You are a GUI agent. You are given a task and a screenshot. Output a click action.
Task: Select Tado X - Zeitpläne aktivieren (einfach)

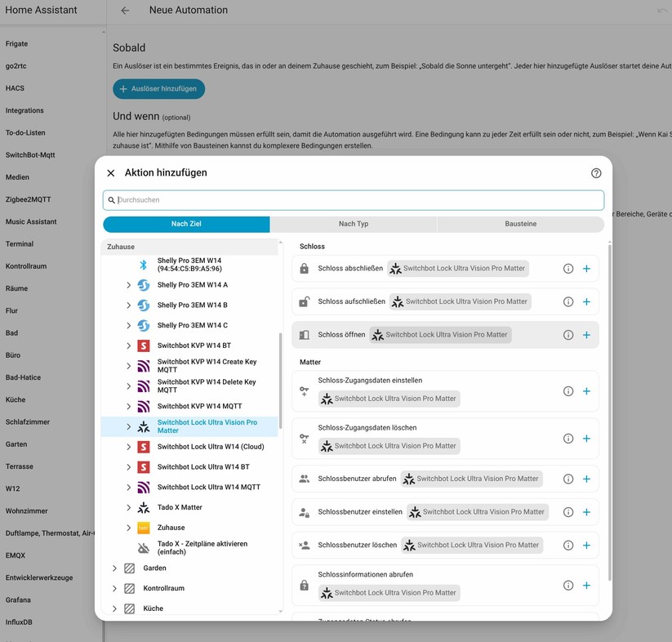[190, 548]
